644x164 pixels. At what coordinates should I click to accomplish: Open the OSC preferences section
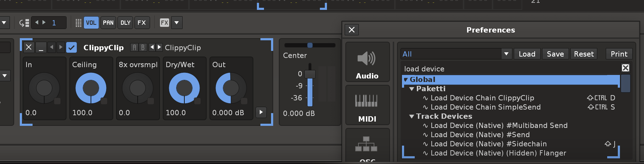pos(367,147)
